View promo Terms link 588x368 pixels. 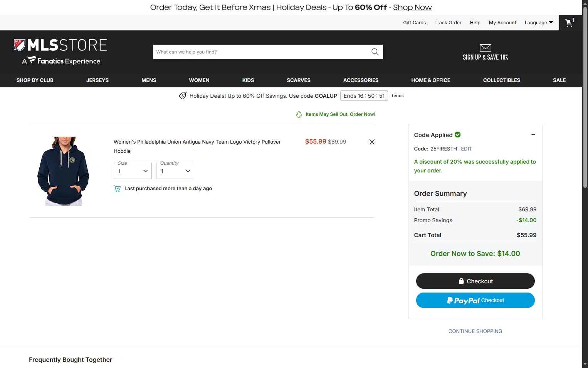(397, 96)
